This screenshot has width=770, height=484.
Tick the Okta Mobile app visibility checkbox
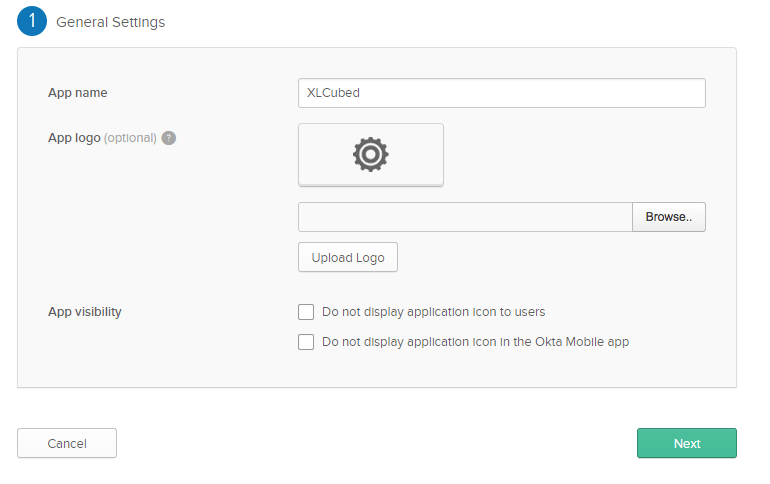[x=306, y=342]
